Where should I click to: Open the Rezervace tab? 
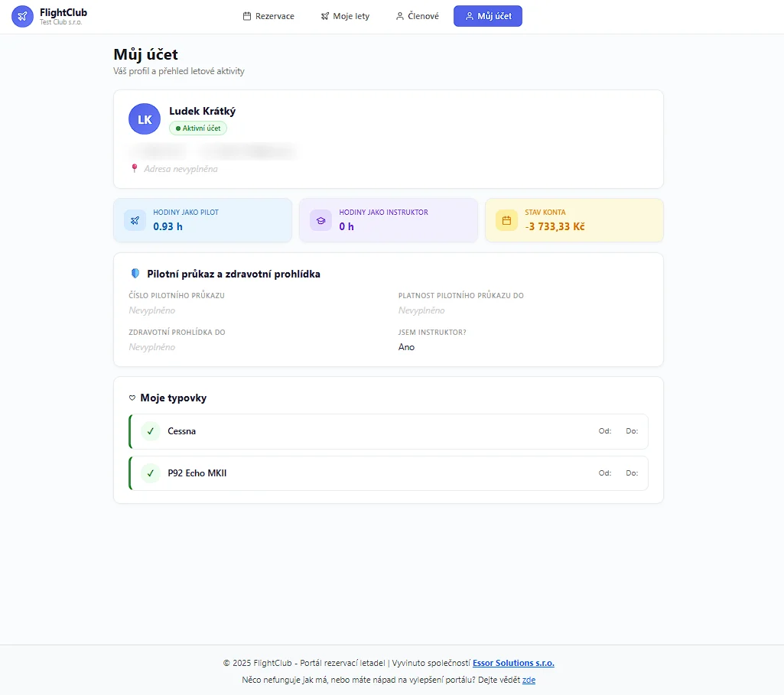pos(268,16)
